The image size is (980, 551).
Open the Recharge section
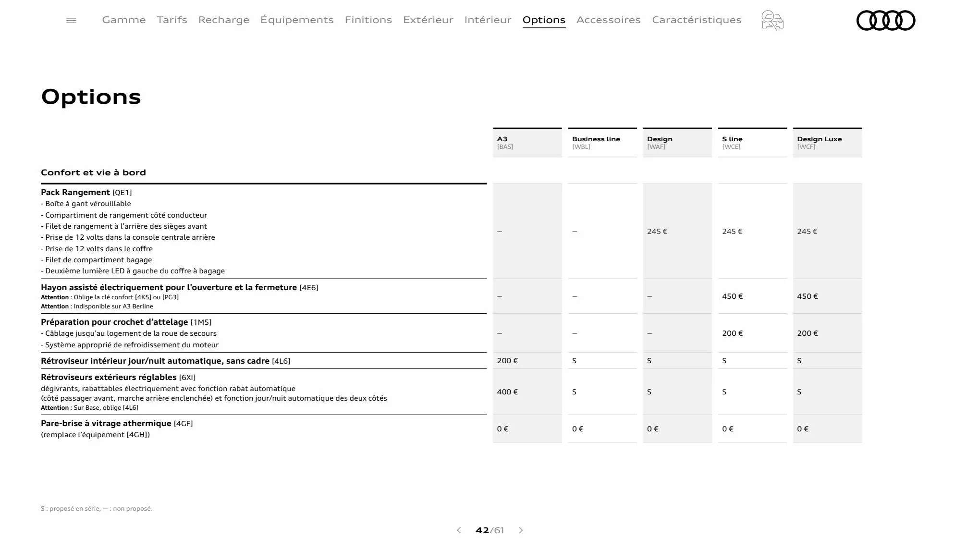click(x=224, y=20)
